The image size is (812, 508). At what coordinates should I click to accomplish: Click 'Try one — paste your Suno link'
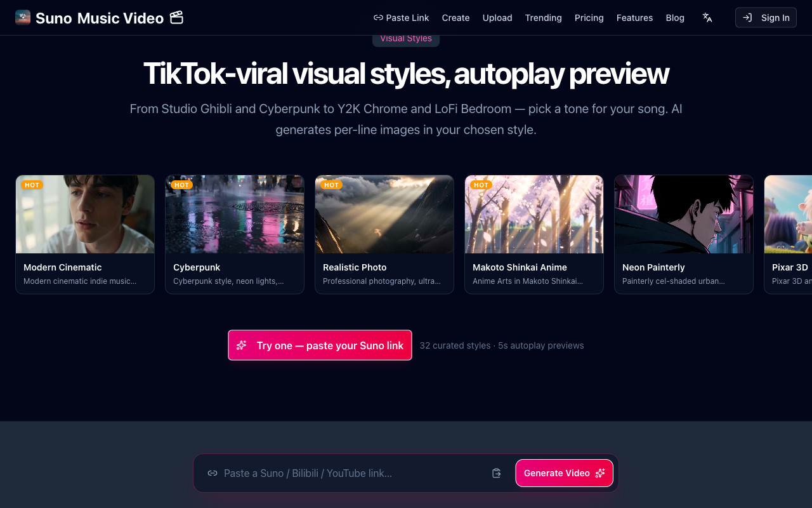[x=320, y=345]
